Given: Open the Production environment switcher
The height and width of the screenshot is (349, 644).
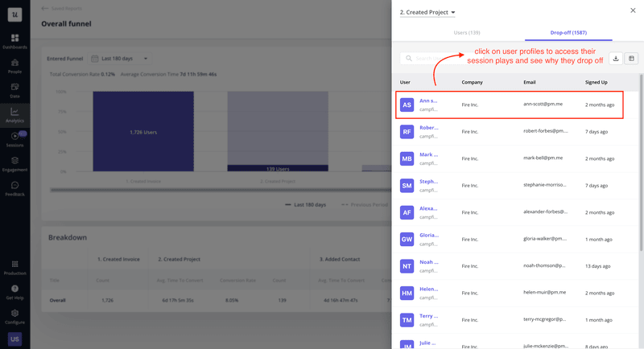Looking at the screenshot, I should (14, 267).
